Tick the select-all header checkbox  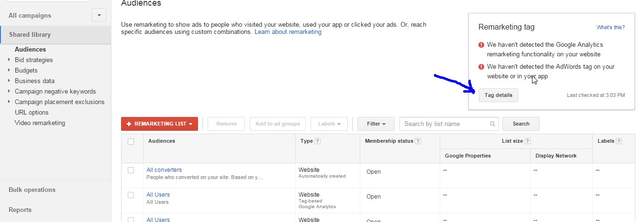[x=131, y=141]
